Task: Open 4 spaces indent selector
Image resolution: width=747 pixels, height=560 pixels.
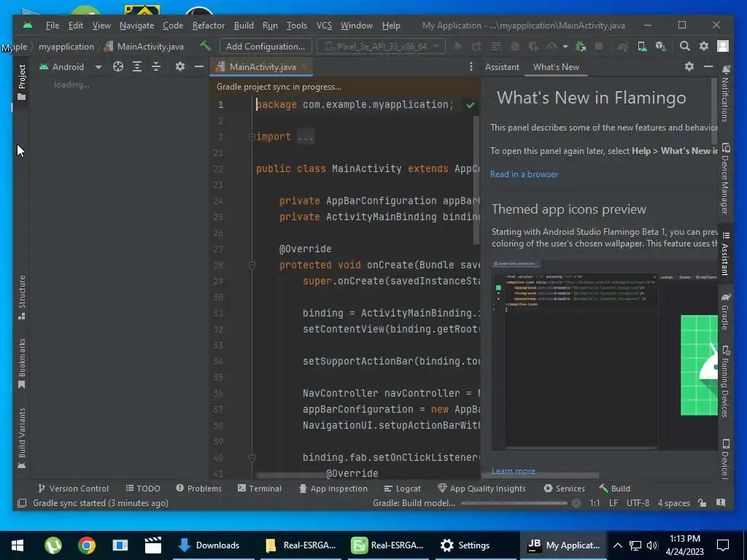Action: click(673, 503)
